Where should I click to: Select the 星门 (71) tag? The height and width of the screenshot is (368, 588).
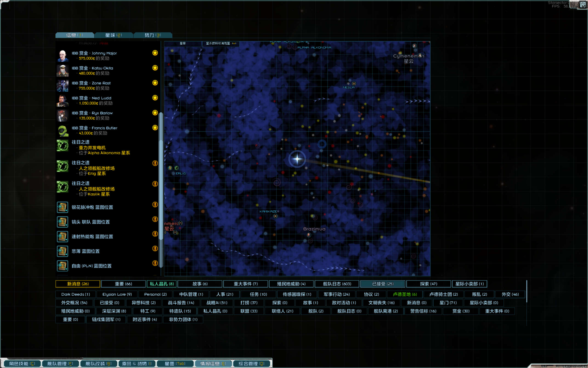click(x=448, y=303)
